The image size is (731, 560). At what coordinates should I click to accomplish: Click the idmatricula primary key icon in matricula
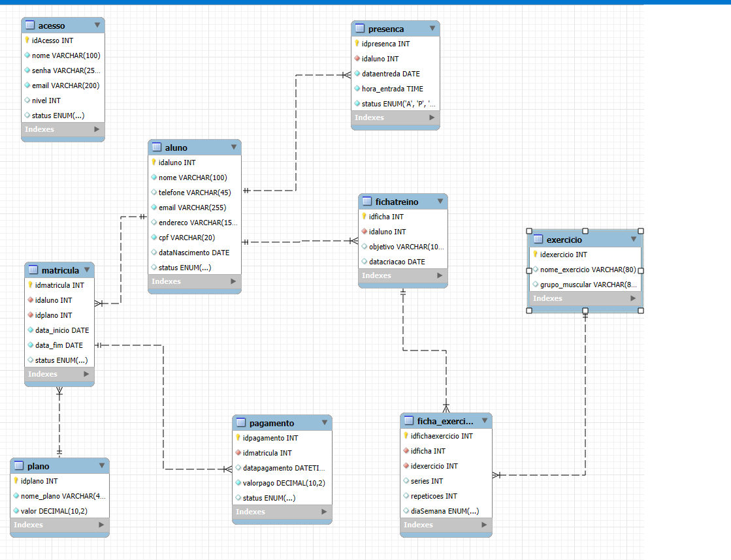coord(30,285)
